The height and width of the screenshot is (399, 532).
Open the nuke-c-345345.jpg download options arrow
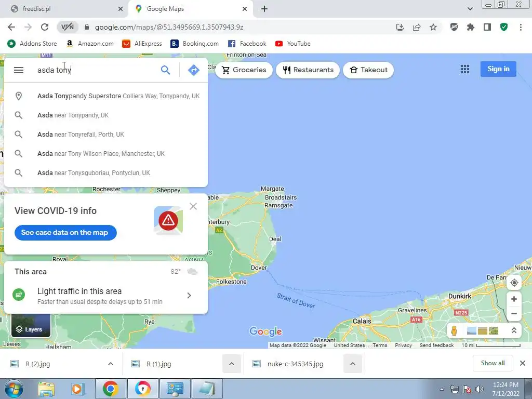[x=353, y=364]
